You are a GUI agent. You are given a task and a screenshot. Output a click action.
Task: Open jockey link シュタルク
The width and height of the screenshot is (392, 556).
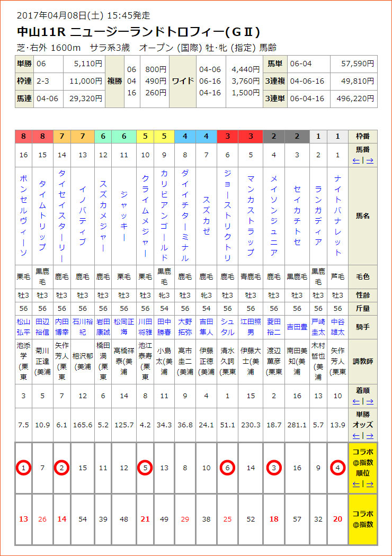coord(227,327)
